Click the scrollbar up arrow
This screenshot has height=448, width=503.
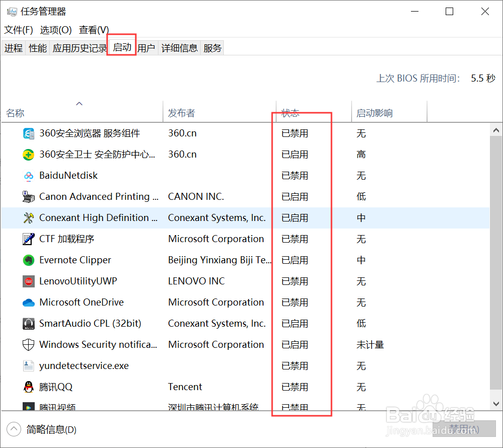point(496,130)
